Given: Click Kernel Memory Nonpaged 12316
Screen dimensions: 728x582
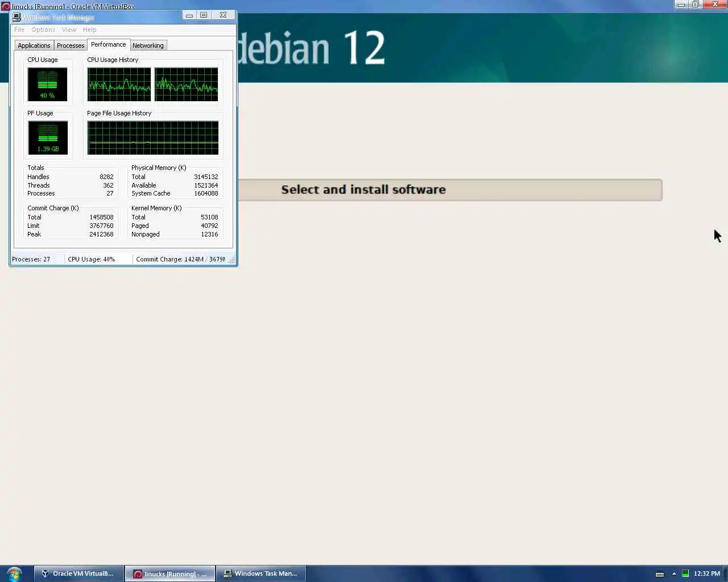Looking at the screenshot, I should click(x=209, y=234).
